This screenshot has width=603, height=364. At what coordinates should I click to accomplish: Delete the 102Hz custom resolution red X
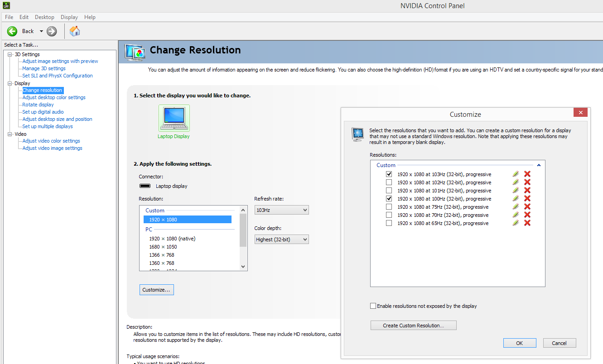pos(527,182)
